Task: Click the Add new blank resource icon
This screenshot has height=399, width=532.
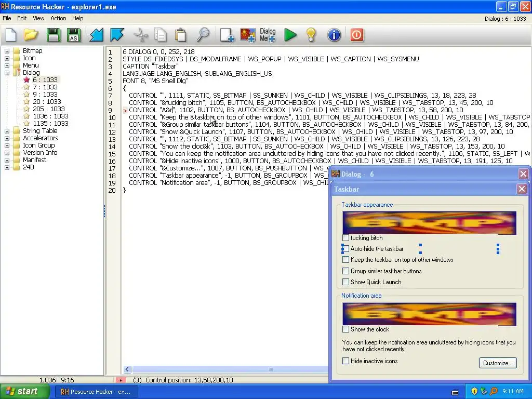Action: (x=227, y=35)
